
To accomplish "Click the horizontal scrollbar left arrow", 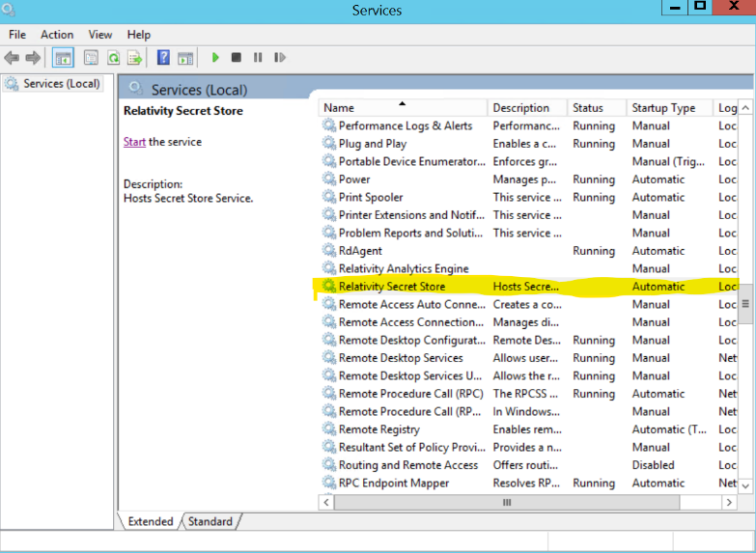I will 326,503.
